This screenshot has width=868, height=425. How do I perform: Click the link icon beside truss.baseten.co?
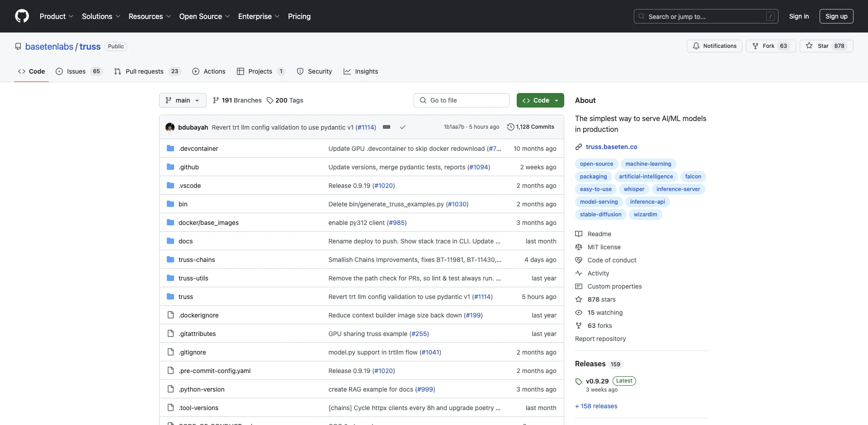[579, 147]
